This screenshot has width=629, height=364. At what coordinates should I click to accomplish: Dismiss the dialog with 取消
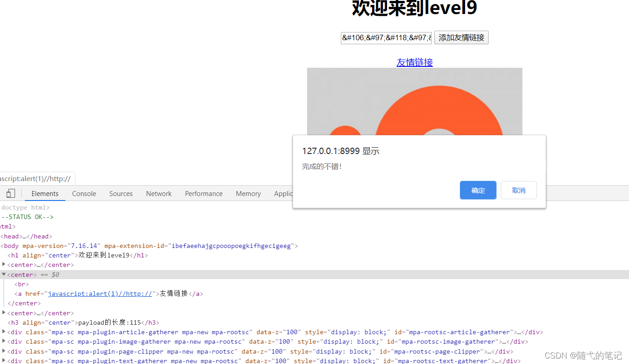tap(518, 190)
